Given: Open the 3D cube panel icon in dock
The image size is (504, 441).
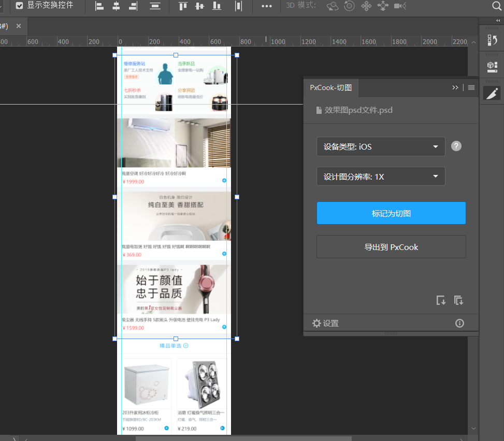Looking at the screenshot, I should click(492, 67).
